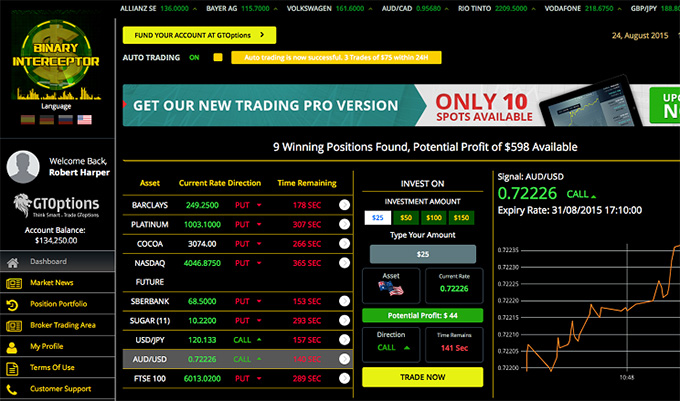This screenshot has width=680, height=401.
Task: Select the PLATINUM row round button
Action: [x=344, y=224]
